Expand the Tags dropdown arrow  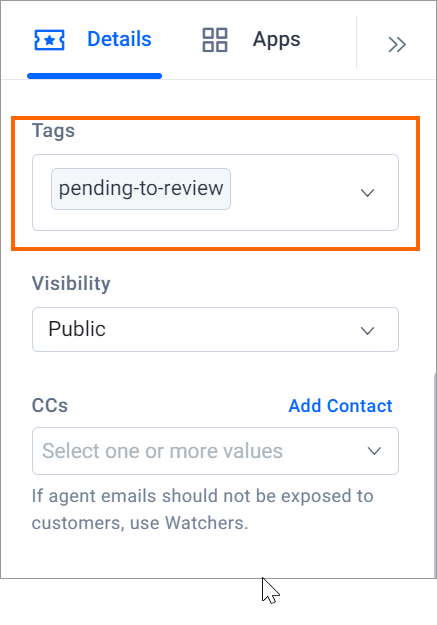coord(367,193)
